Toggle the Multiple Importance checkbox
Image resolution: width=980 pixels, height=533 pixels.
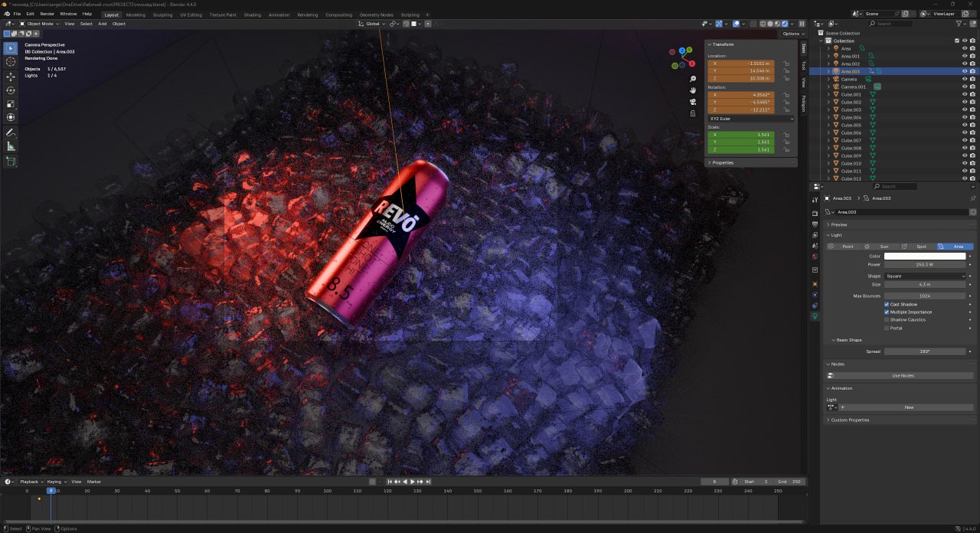(887, 312)
